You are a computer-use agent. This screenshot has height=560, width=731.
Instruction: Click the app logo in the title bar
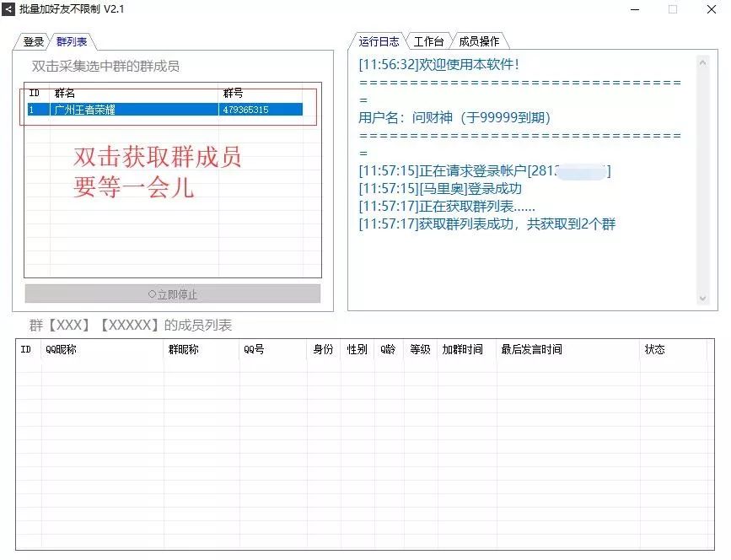tap(10, 9)
